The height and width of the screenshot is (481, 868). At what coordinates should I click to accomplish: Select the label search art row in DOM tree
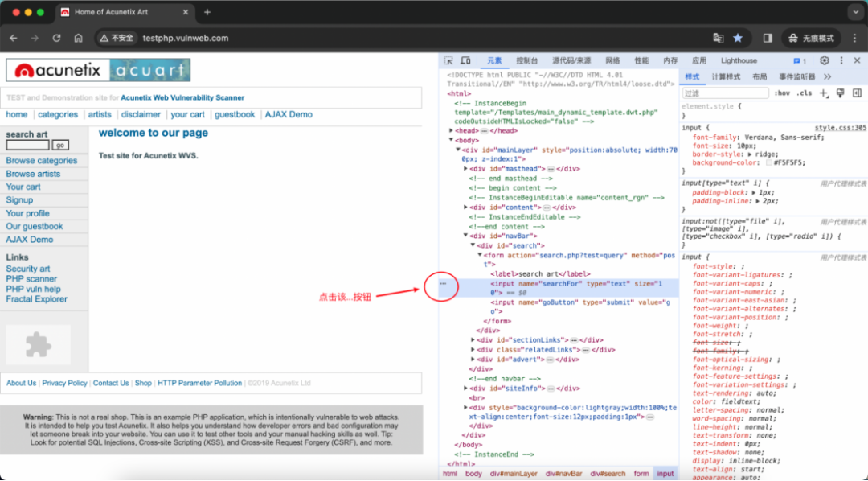[559, 274]
